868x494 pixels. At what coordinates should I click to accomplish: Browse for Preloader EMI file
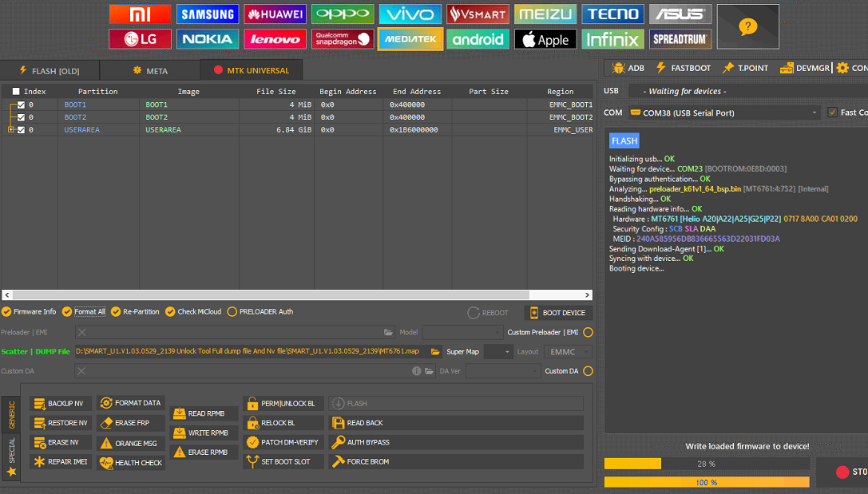(x=388, y=333)
